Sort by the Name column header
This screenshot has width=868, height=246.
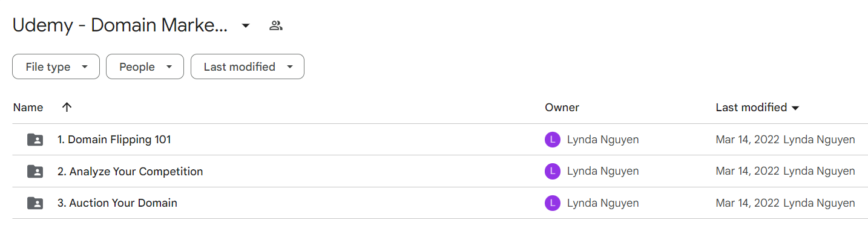click(x=28, y=108)
